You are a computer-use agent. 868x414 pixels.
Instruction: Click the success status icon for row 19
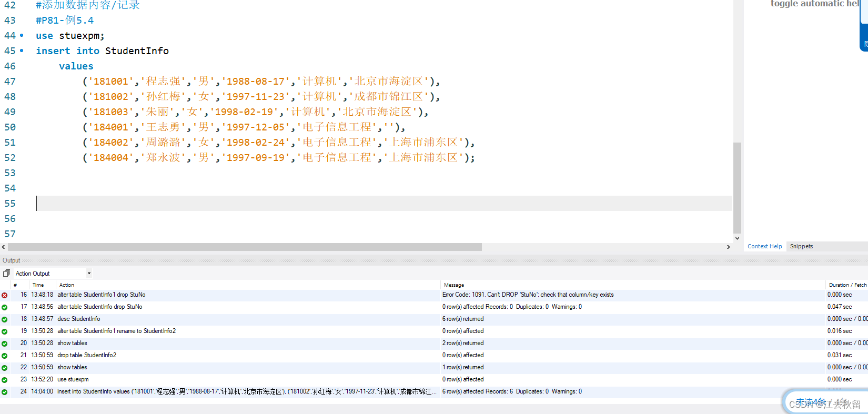(5, 331)
